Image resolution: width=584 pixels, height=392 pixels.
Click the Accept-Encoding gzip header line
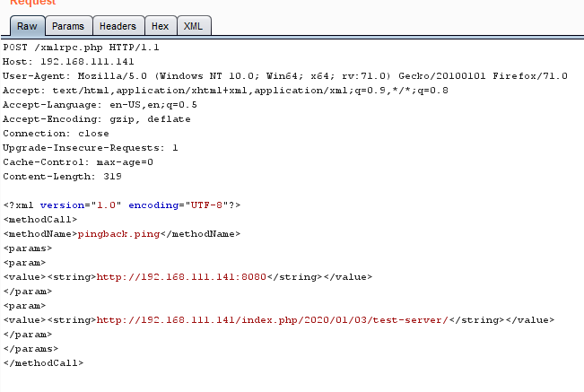(96, 118)
